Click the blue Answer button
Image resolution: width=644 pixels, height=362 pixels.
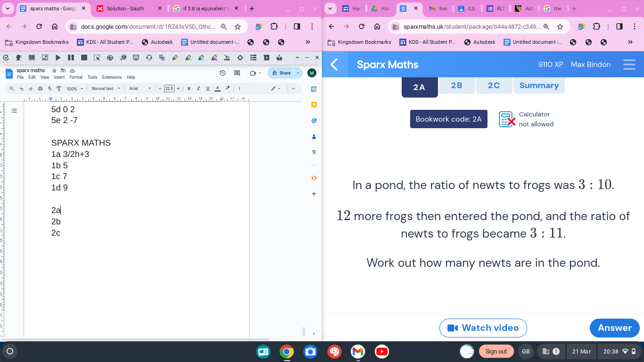pyautogui.click(x=615, y=328)
